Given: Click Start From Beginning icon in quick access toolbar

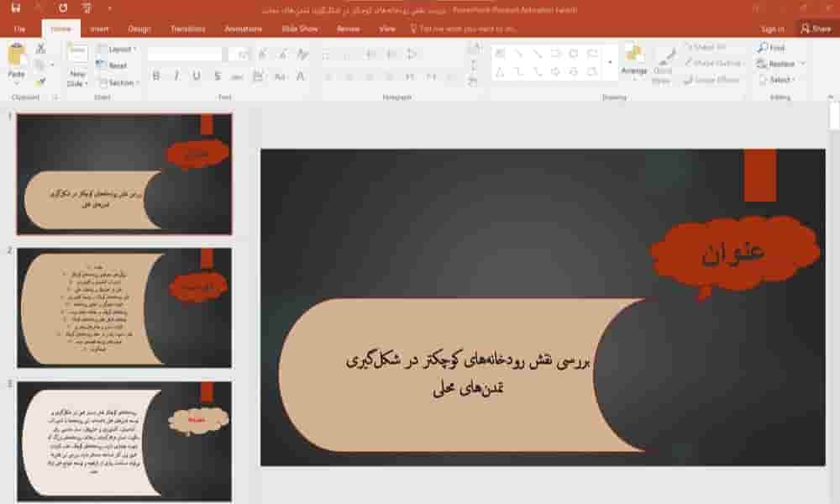Looking at the screenshot, I should (x=87, y=8).
